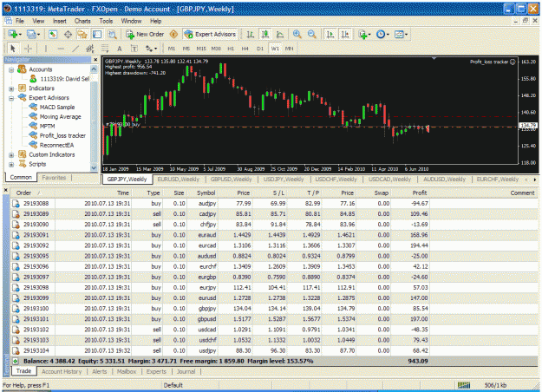Switch to the Account History tab

point(62,371)
